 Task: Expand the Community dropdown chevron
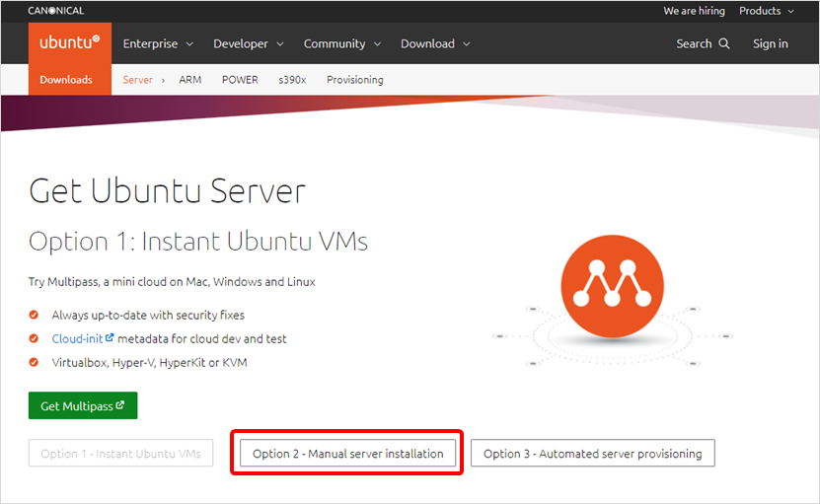tap(378, 44)
